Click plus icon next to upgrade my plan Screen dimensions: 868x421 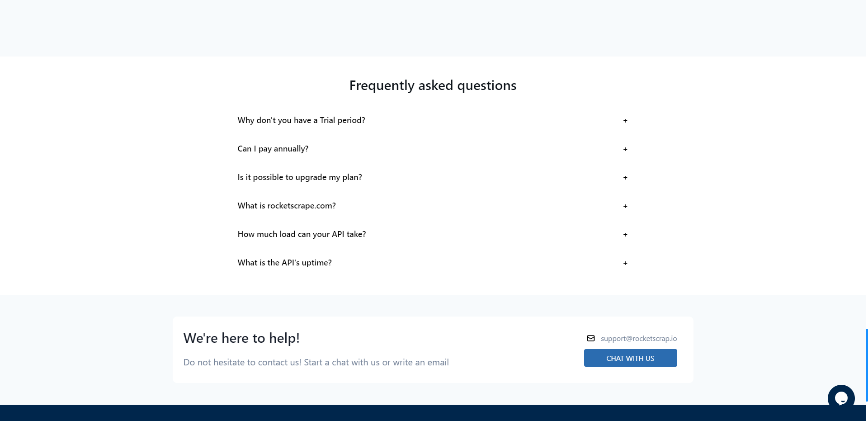pyautogui.click(x=625, y=178)
